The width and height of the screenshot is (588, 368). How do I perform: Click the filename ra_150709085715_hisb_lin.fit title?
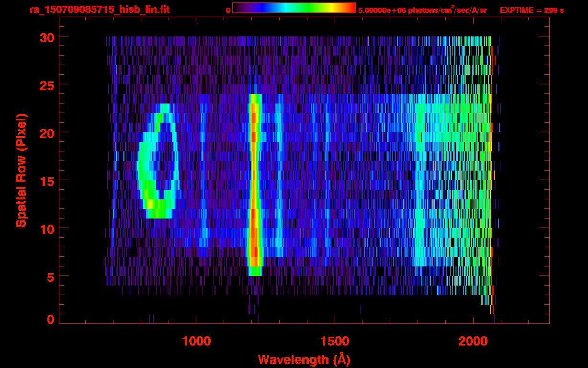point(99,10)
